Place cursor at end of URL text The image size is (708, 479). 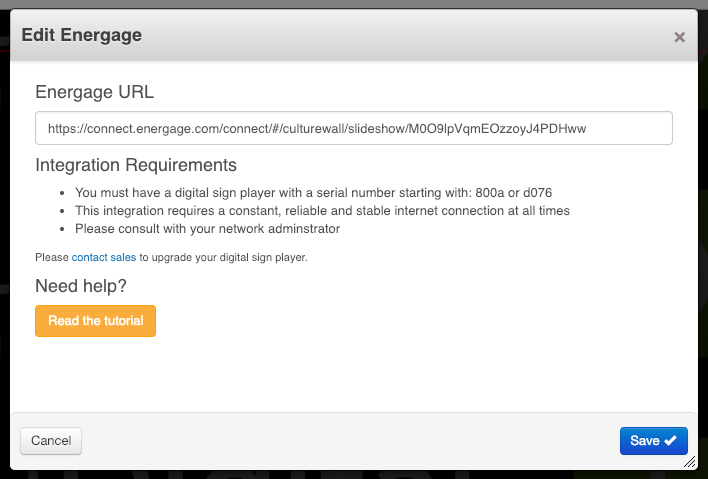click(587, 129)
